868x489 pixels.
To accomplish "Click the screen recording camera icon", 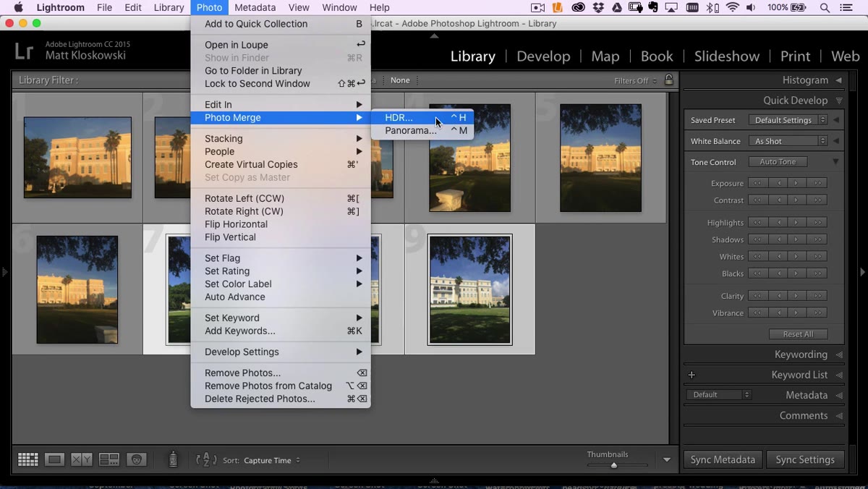I will [x=537, y=8].
